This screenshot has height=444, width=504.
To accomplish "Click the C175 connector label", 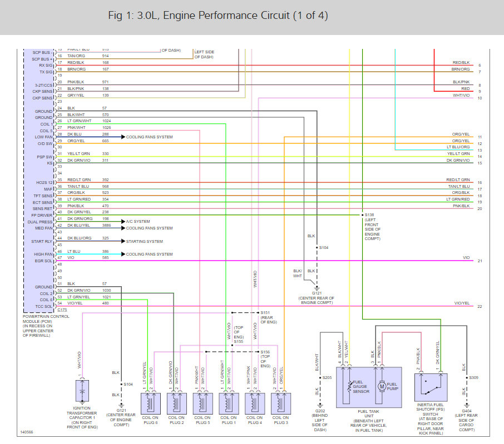I will (x=62, y=310).
